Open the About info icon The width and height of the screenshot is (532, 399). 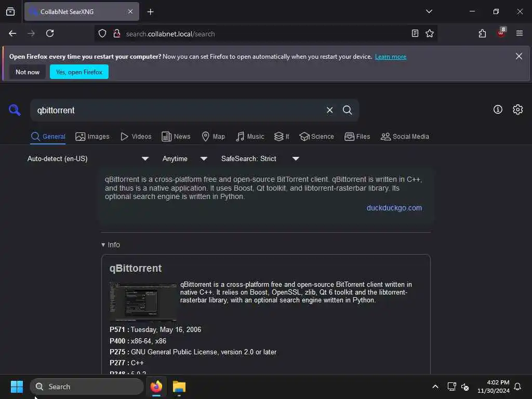point(498,109)
